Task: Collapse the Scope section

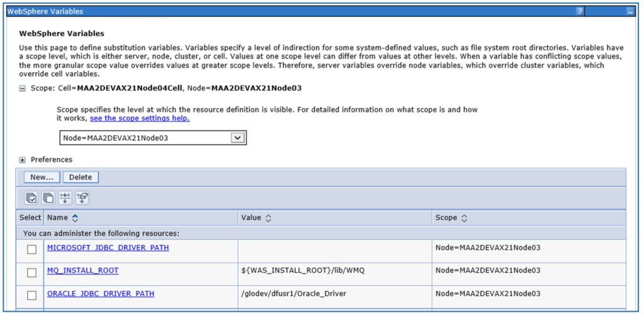Action: click(x=23, y=89)
